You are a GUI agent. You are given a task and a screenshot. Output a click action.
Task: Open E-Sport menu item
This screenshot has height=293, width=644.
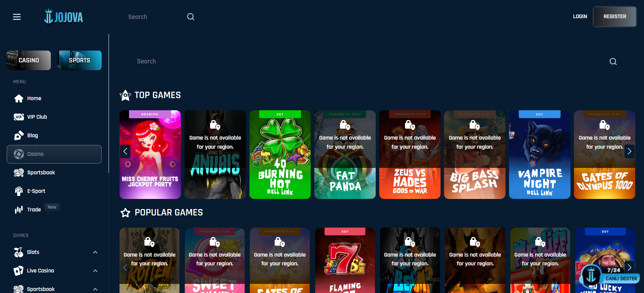point(54,191)
